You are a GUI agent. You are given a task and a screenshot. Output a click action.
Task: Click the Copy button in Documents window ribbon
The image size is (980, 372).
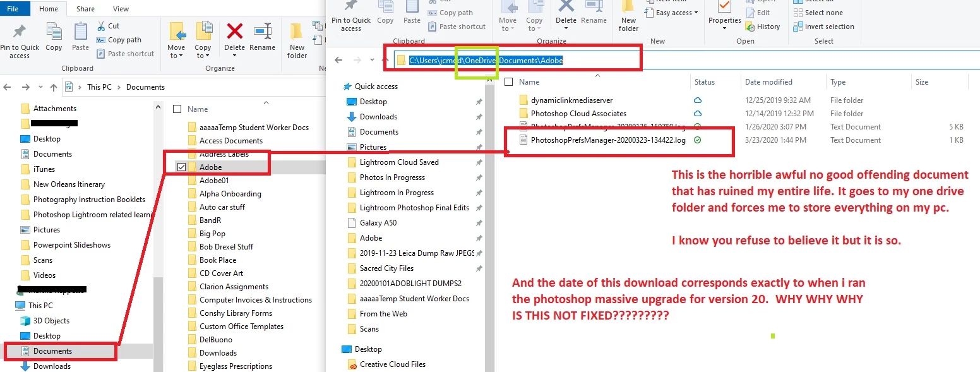tap(54, 37)
